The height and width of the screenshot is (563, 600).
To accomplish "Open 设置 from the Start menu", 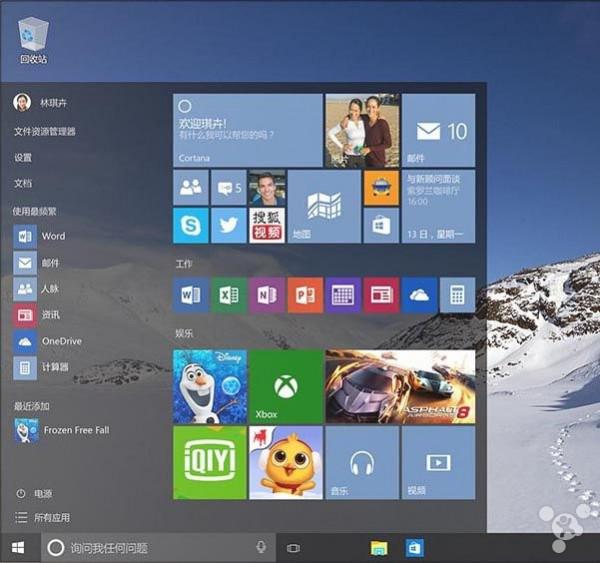I will click(23, 157).
